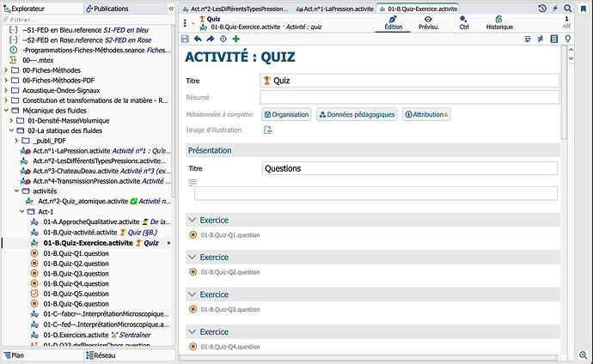Click the lightbulb hint icon in toolbar

(x=568, y=39)
